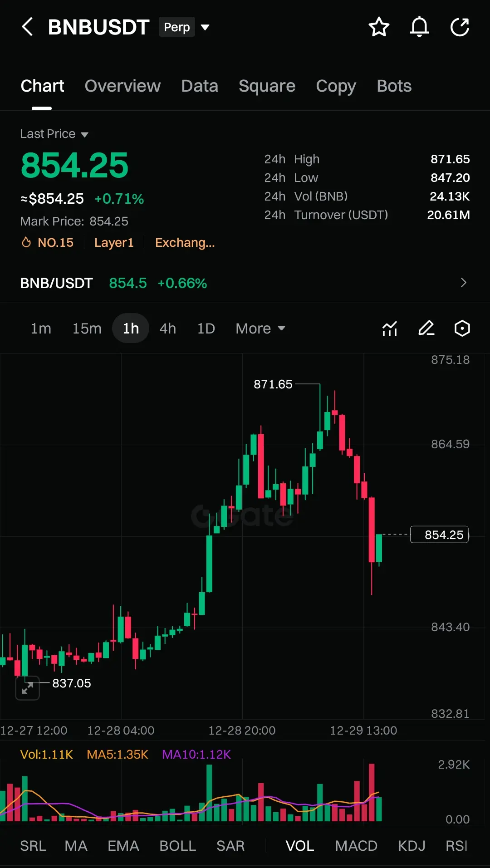Tap MA5:1.35K label
Image resolution: width=490 pixels, height=868 pixels.
pyautogui.click(x=118, y=755)
